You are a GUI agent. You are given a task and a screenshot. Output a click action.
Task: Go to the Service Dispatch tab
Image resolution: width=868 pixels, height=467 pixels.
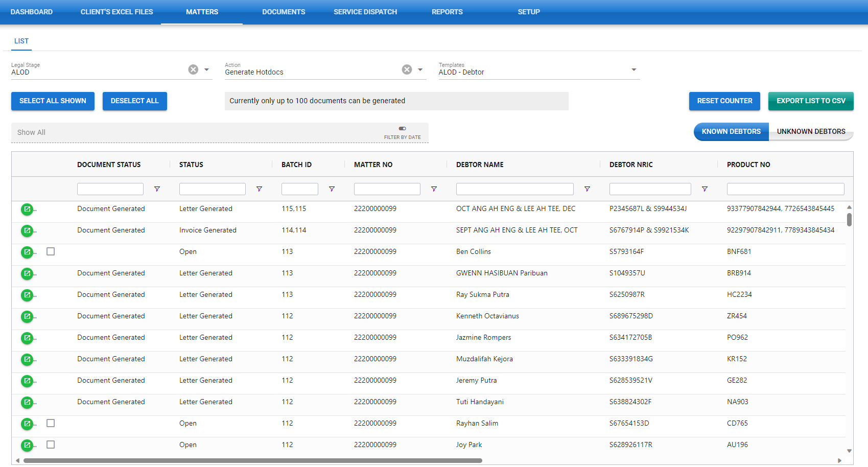click(x=365, y=12)
